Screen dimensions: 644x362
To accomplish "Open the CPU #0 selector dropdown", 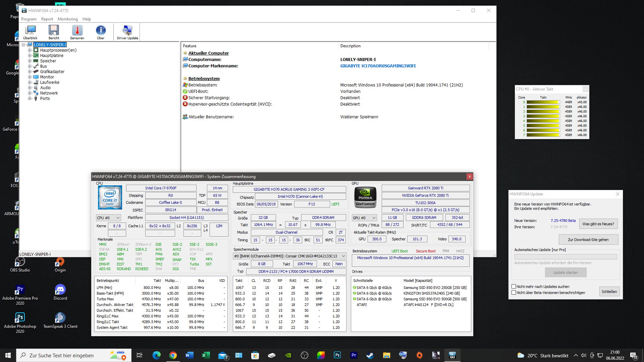I will (108, 218).
